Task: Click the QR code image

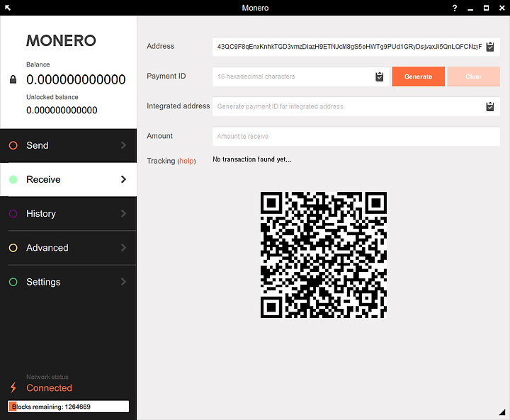Action: (324, 255)
